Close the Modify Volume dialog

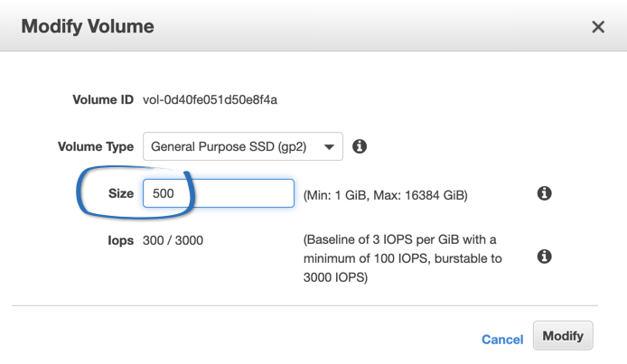pyautogui.click(x=598, y=27)
